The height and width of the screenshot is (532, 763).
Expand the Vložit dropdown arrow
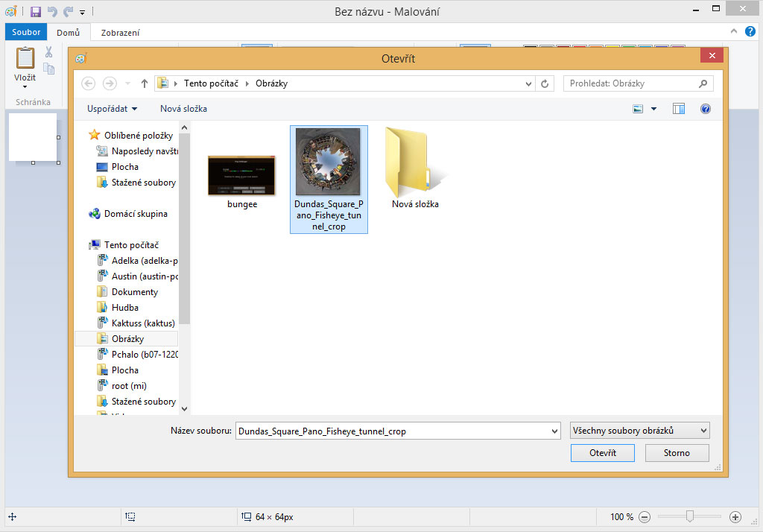25,87
